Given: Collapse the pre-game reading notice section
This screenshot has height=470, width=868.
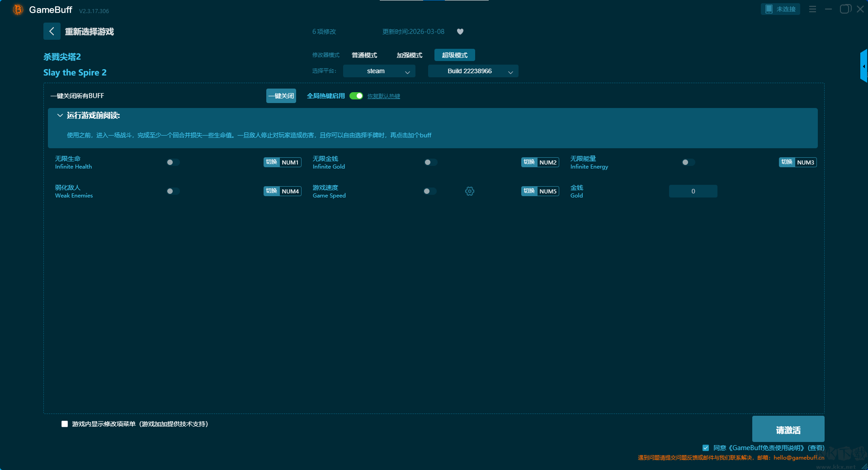Looking at the screenshot, I should pos(60,116).
